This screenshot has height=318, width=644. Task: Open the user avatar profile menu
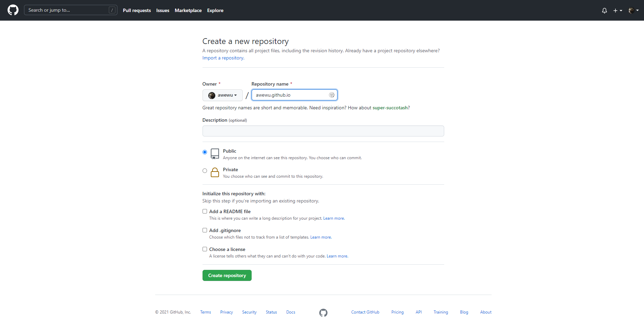633,10
